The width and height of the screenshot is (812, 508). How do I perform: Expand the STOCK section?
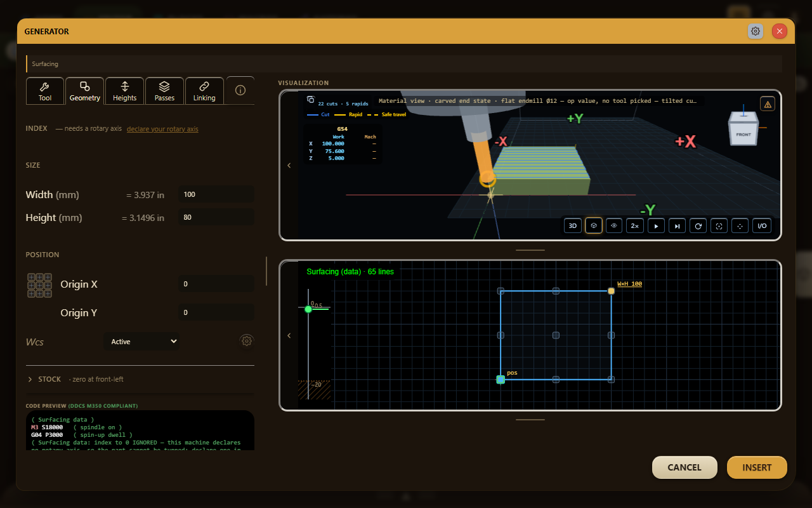76,379
